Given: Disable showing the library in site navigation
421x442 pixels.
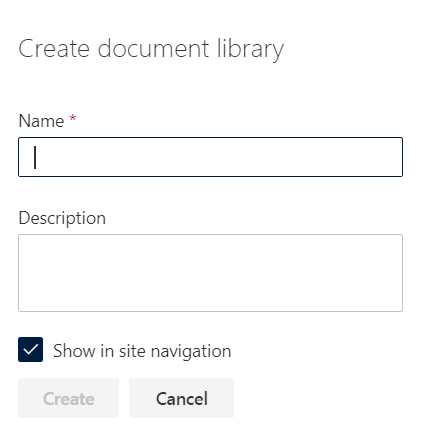Looking at the screenshot, I should (x=30, y=349).
